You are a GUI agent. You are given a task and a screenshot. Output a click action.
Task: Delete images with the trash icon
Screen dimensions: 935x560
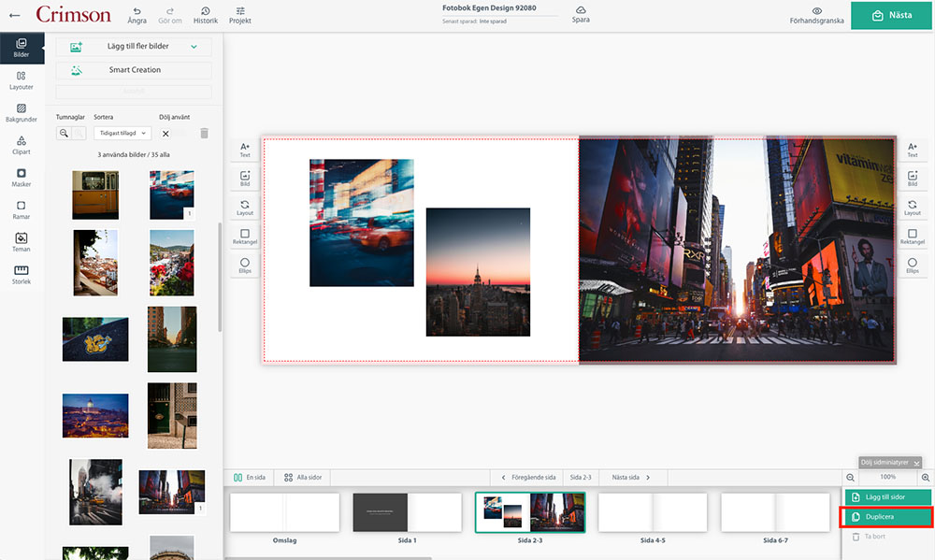pos(204,134)
